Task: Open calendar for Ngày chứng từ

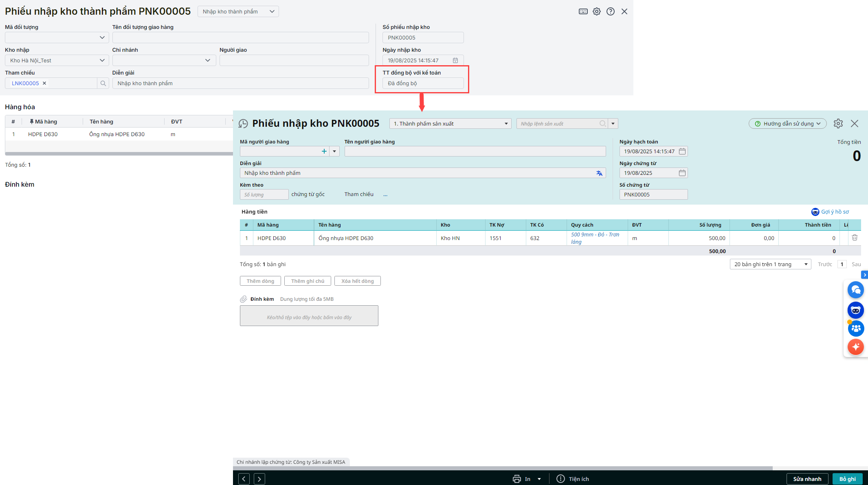Action: coord(682,173)
